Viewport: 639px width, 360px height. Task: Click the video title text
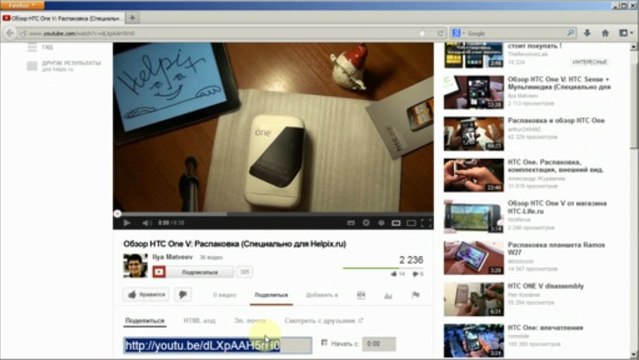tap(235, 244)
